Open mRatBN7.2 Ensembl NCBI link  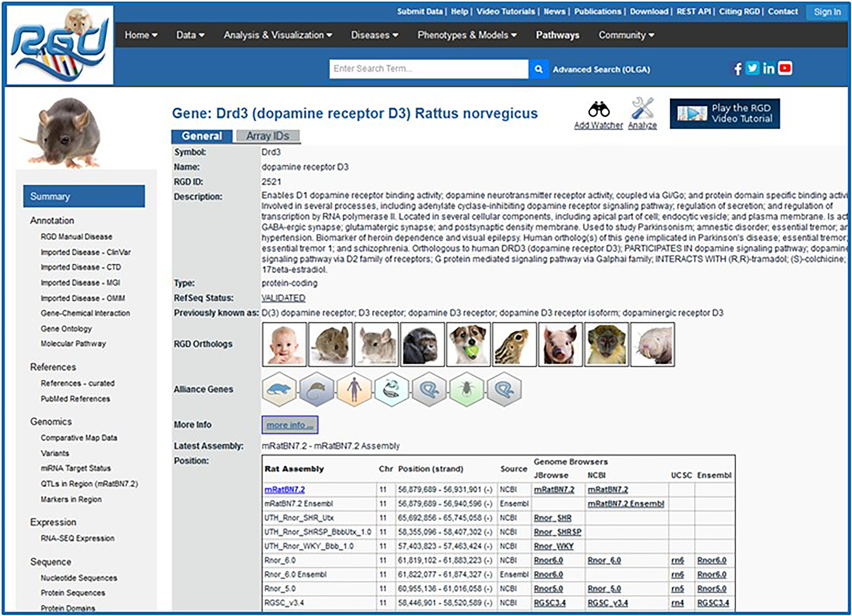point(626,504)
